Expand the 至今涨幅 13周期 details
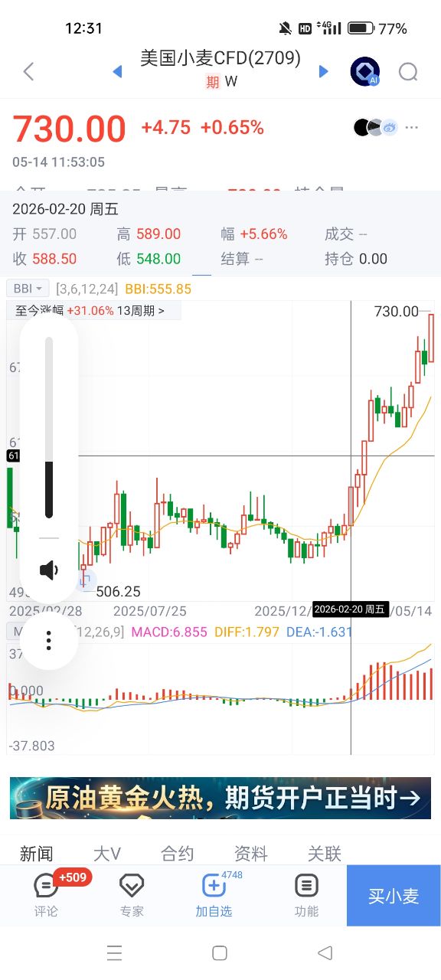Image resolution: width=441 pixels, height=980 pixels. point(94,311)
